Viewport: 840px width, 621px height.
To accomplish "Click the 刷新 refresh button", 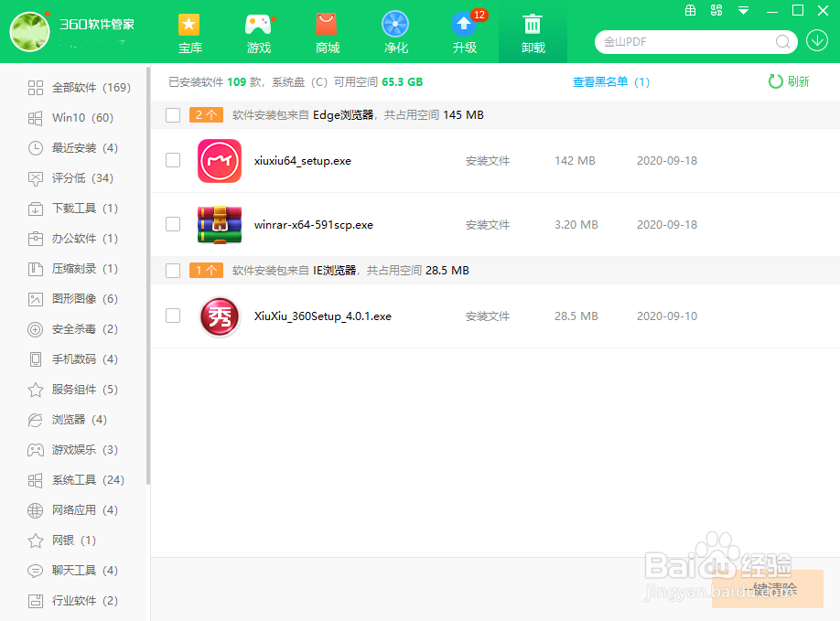I will [x=788, y=81].
